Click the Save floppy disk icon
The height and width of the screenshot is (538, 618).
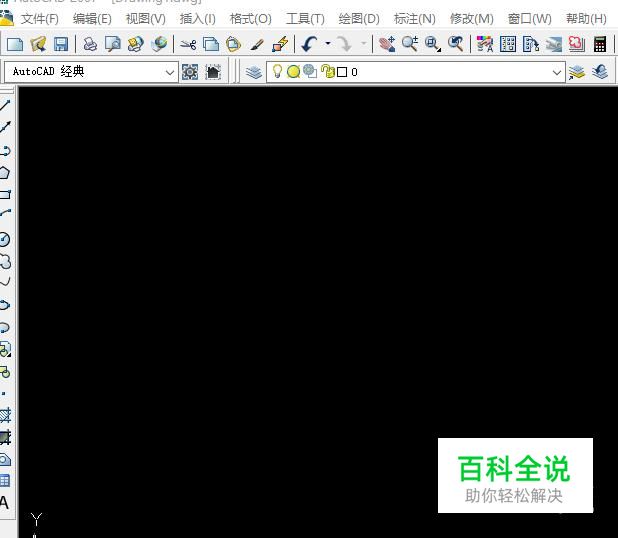point(61,44)
